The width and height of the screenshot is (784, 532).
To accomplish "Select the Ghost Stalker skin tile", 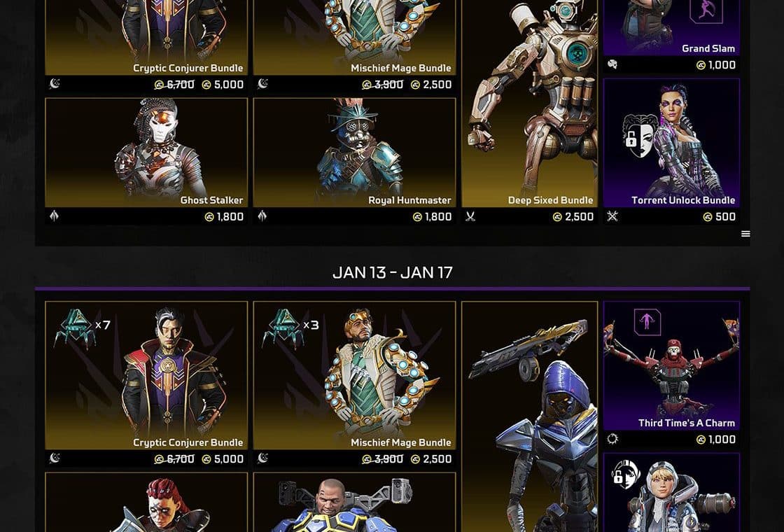I will (x=146, y=161).
